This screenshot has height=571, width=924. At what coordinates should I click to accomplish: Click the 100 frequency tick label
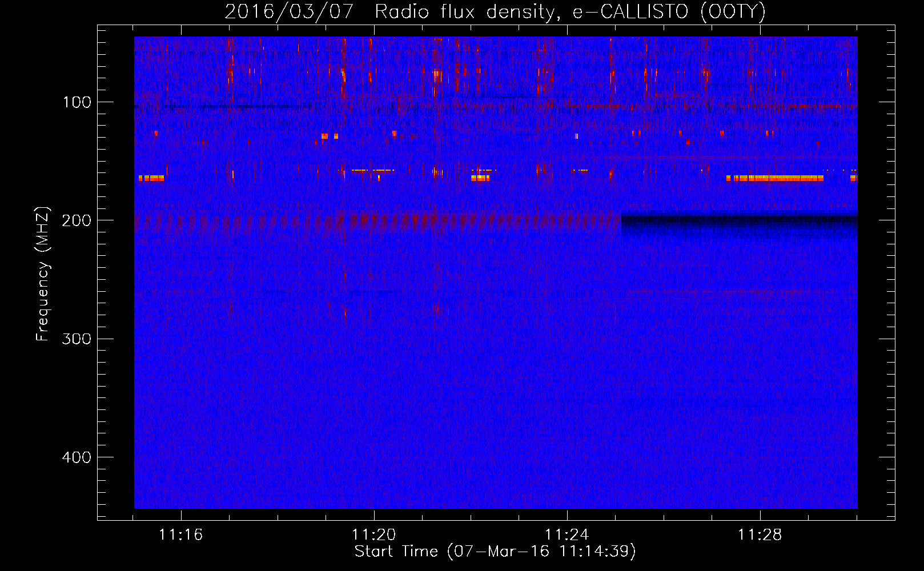(x=77, y=102)
